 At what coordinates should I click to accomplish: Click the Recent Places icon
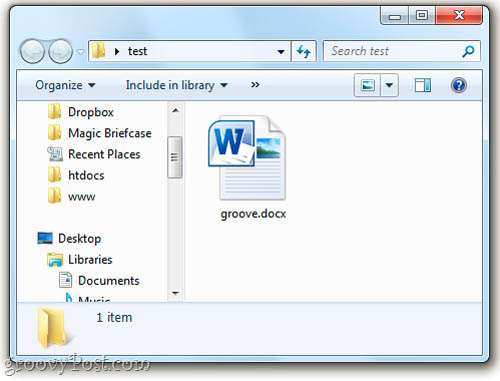coord(55,154)
